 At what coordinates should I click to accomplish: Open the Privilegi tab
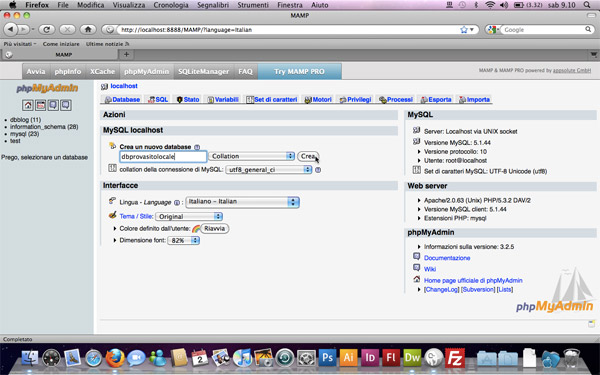pos(355,99)
